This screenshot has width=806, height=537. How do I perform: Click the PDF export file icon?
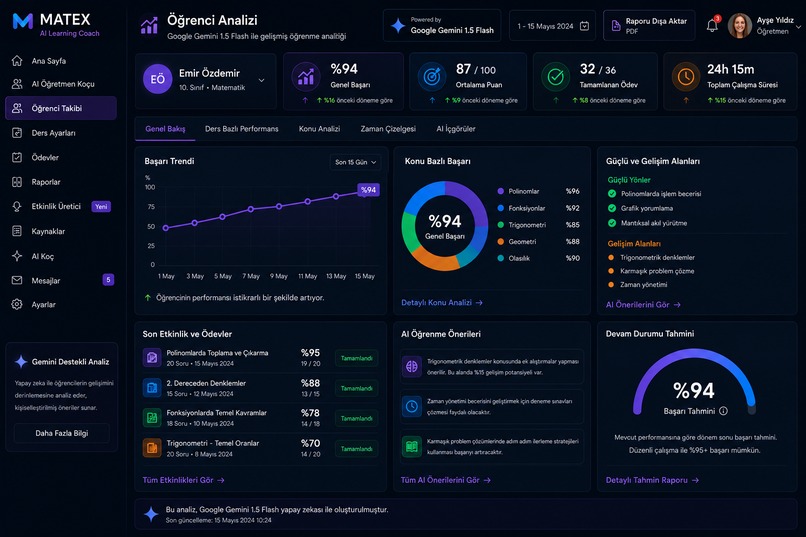pos(615,25)
